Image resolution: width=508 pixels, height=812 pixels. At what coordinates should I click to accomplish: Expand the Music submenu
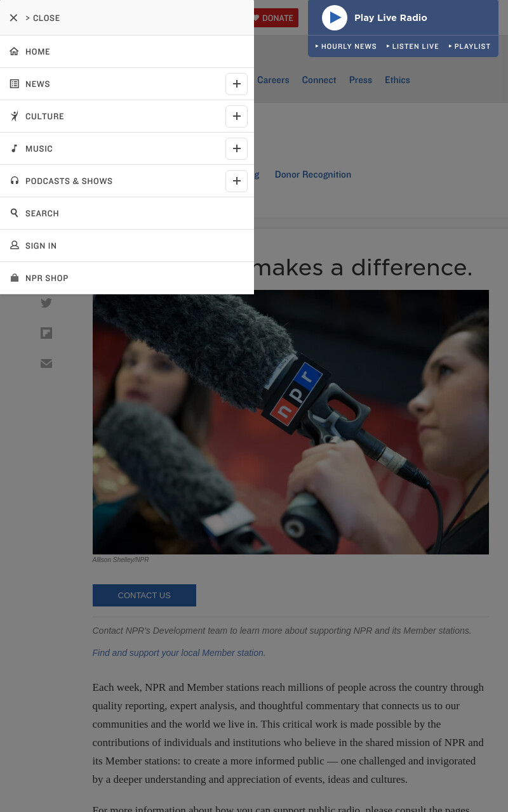click(x=236, y=148)
